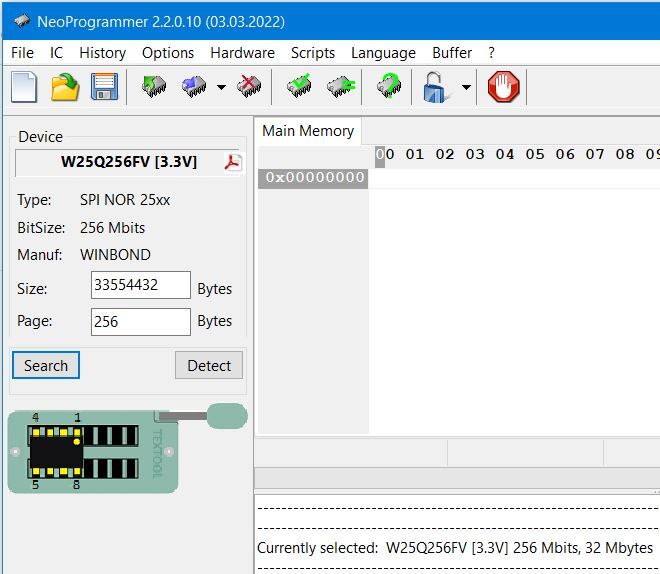
Task: Open the Options menu
Action: (168, 53)
